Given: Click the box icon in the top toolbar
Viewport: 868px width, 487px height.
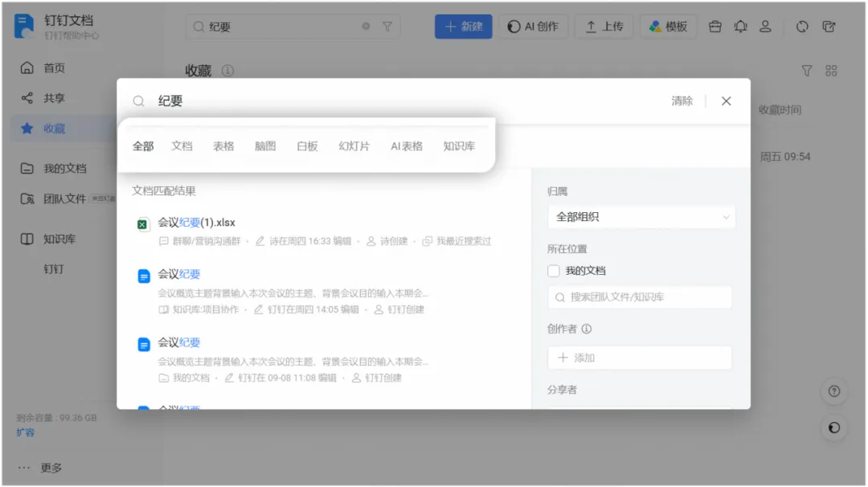Looking at the screenshot, I should tap(714, 27).
